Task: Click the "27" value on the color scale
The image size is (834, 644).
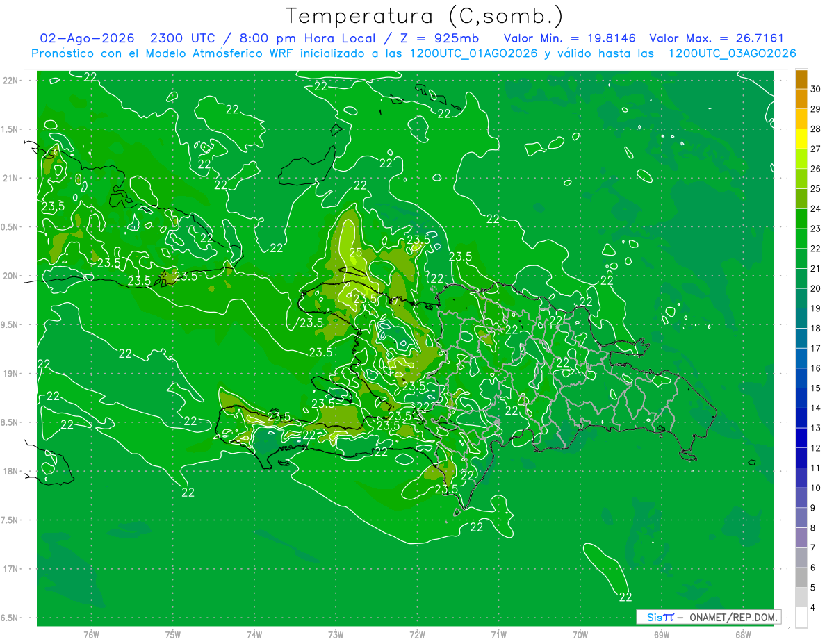Action: click(x=816, y=149)
